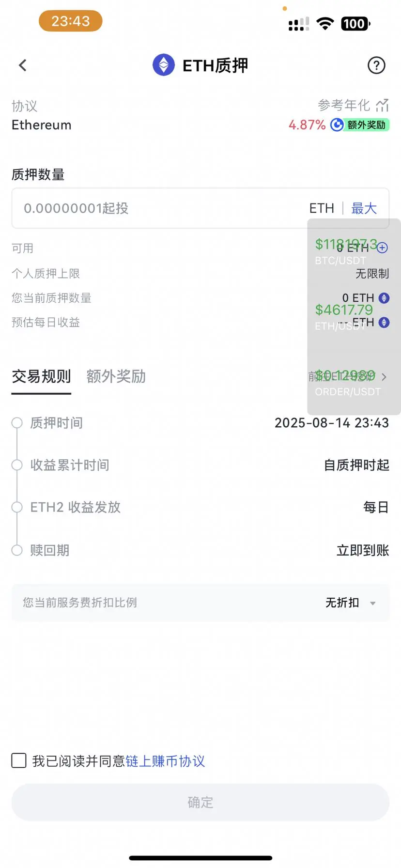The width and height of the screenshot is (401, 868).
Task: Expand the 无折扣 service fee dropdown
Action: [350, 603]
